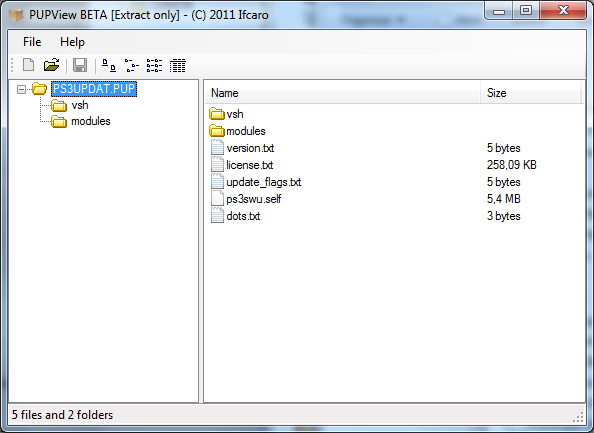This screenshot has height=433, width=594.
Task: Click the modules list folder icon
Action: pyautogui.click(x=217, y=130)
